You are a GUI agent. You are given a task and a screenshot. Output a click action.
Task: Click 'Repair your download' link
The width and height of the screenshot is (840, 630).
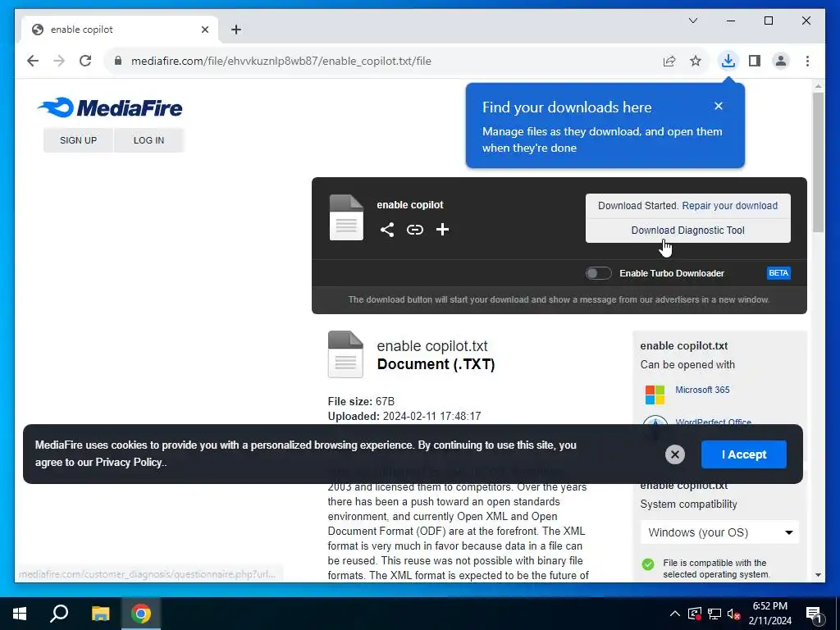click(729, 206)
